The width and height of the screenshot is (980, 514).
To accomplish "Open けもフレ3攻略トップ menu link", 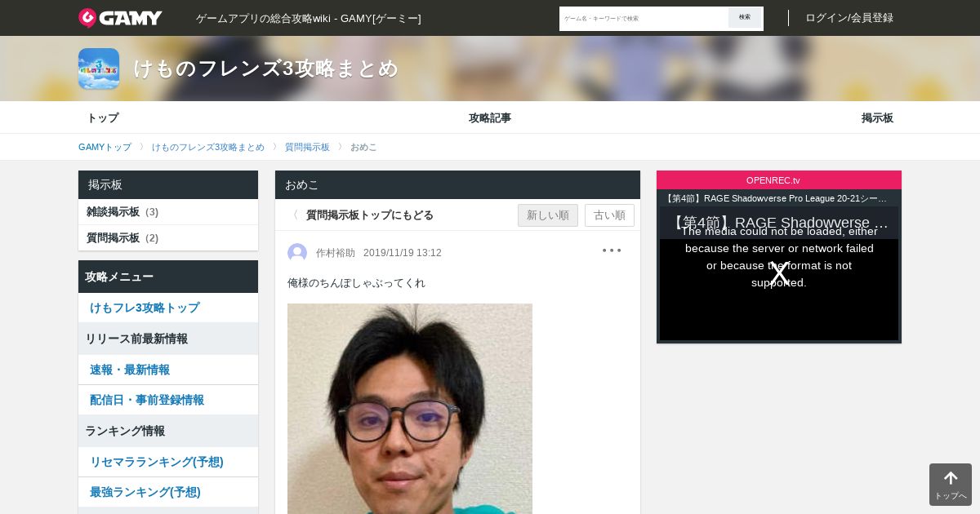I will [x=168, y=308].
